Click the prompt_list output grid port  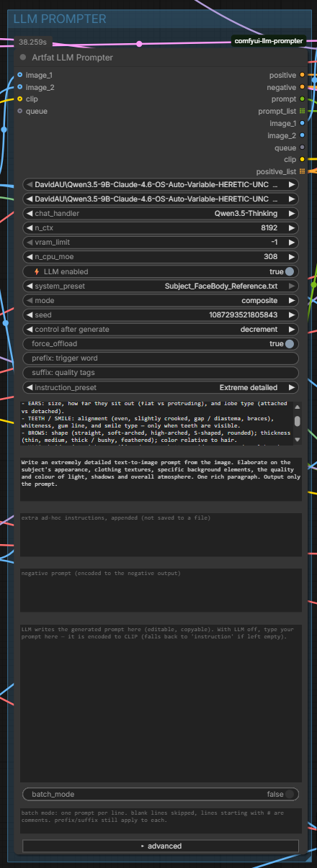302,111
